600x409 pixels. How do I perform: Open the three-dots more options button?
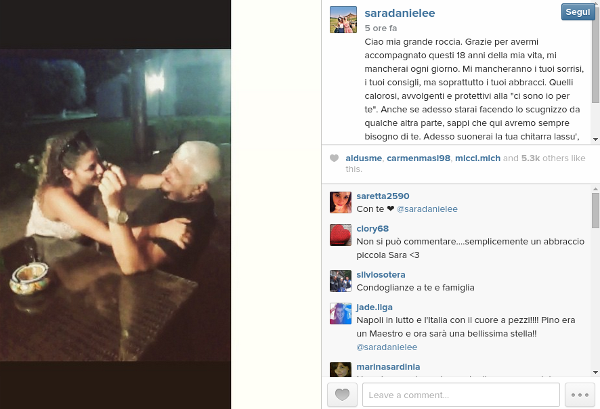[x=580, y=394]
